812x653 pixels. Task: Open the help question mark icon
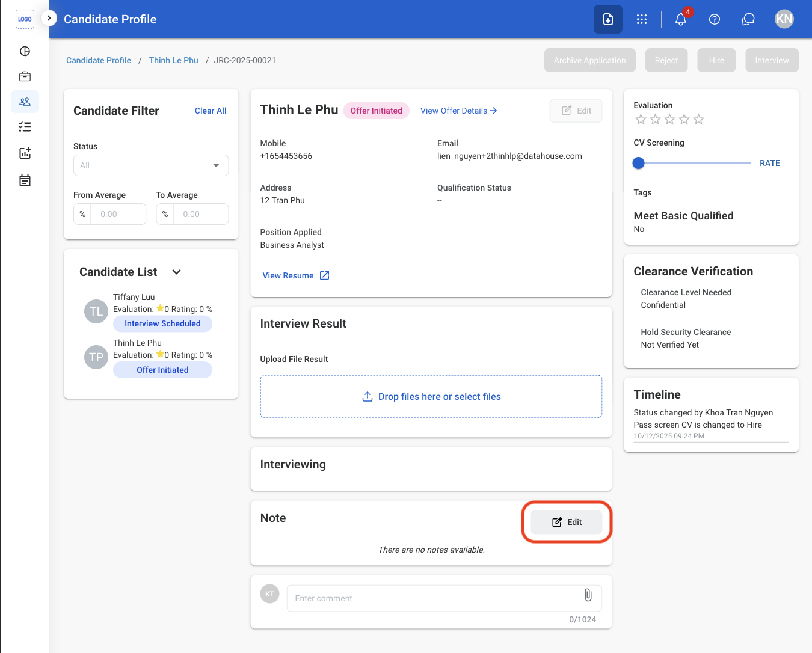click(x=715, y=19)
